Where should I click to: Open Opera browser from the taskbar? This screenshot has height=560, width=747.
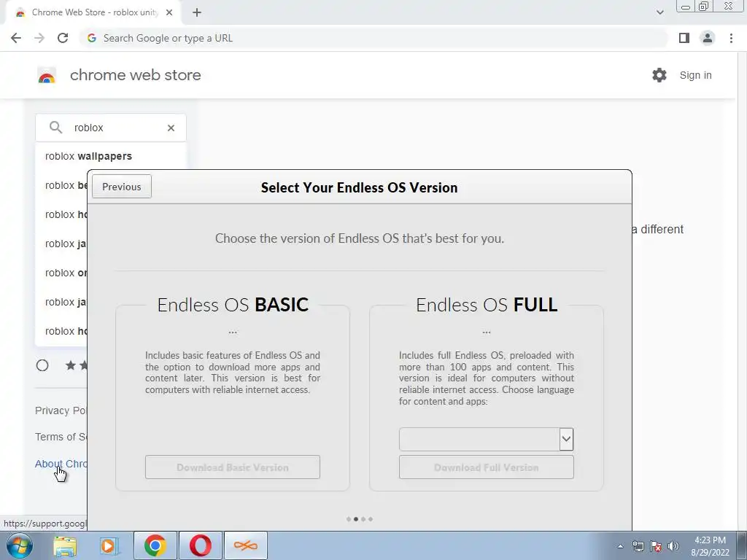pyautogui.click(x=201, y=545)
